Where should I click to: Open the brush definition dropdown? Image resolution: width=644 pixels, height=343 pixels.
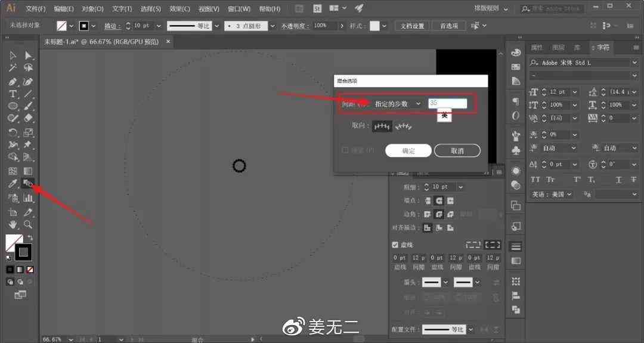(272, 26)
